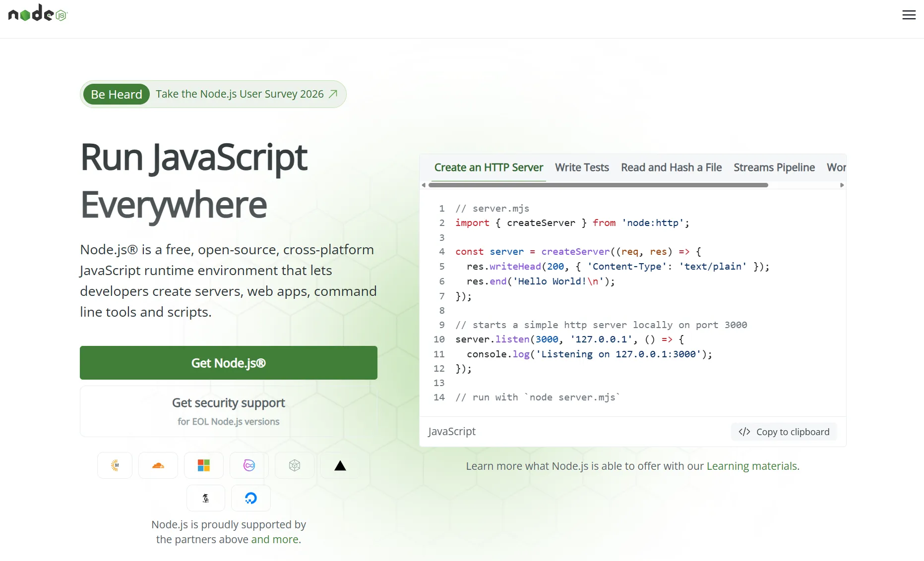Click the gray cube partner logo

295,465
